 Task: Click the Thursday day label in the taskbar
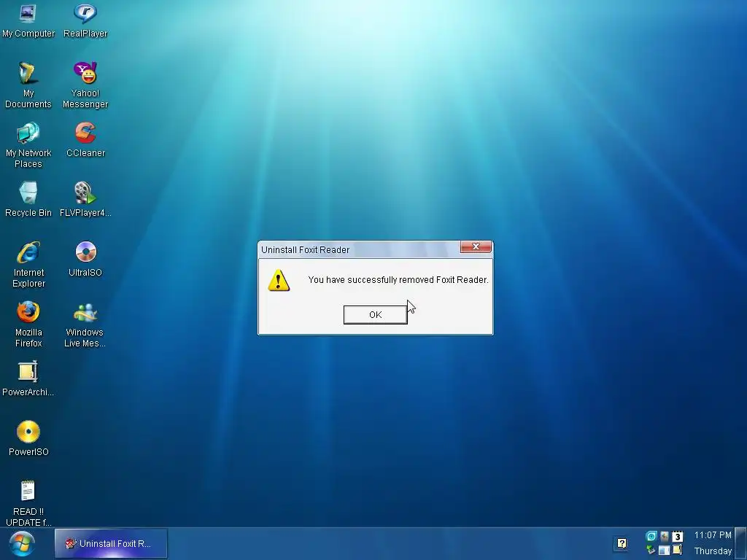(x=713, y=551)
